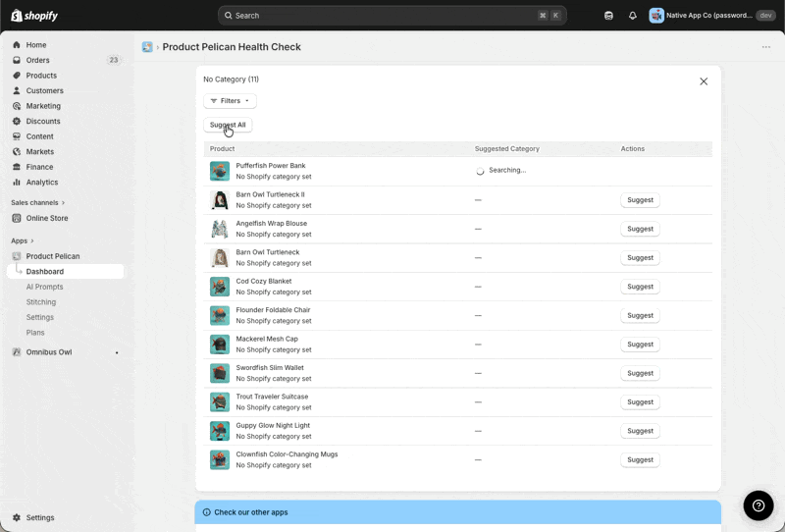
Task: Open the Filters dropdown
Action: click(230, 101)
